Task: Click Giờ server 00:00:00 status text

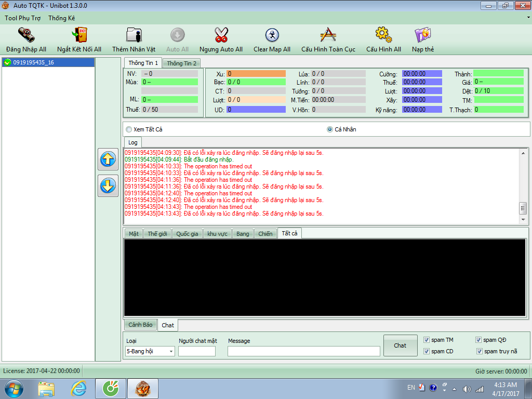Action: [501, 371]
